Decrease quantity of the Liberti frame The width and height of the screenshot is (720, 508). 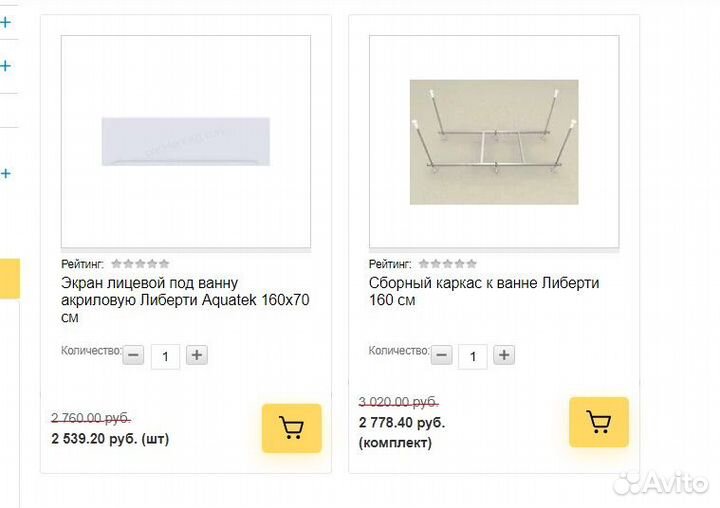point(442,355)
